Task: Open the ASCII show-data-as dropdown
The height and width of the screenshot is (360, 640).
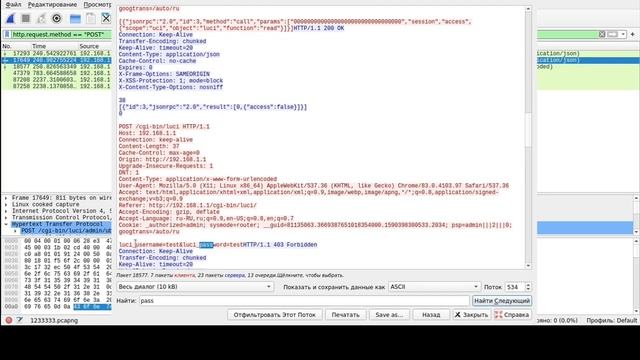Action: [434, 287]
